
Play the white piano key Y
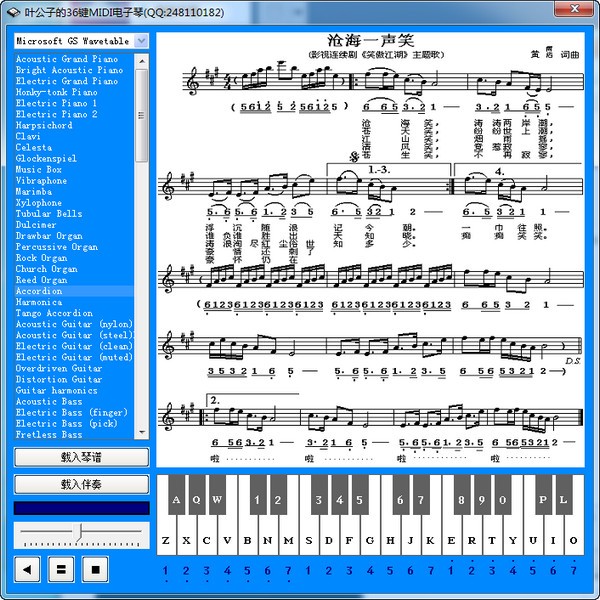pyautogui.click(x=512, y=536)
